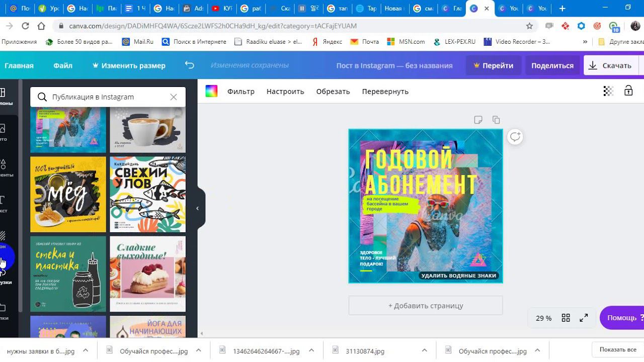
Task: Open the Настроить adjust option
Action: (285, 92)
